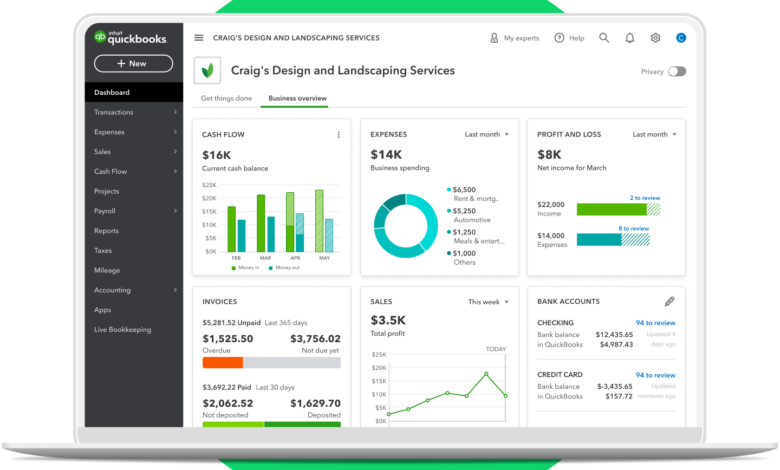Click the teal expenses bar in Profit and Loss
This screenshot has height=470, width=780.
point(599,240)
